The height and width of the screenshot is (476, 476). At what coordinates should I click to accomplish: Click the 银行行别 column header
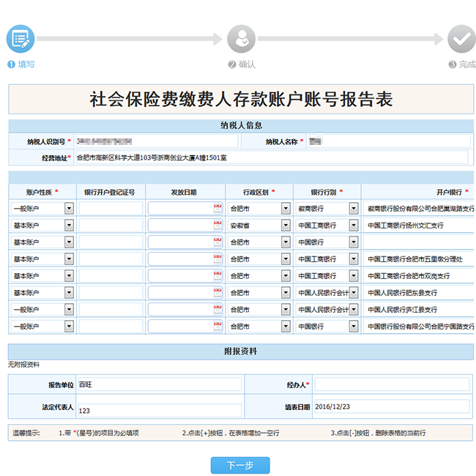coord(327,192)
